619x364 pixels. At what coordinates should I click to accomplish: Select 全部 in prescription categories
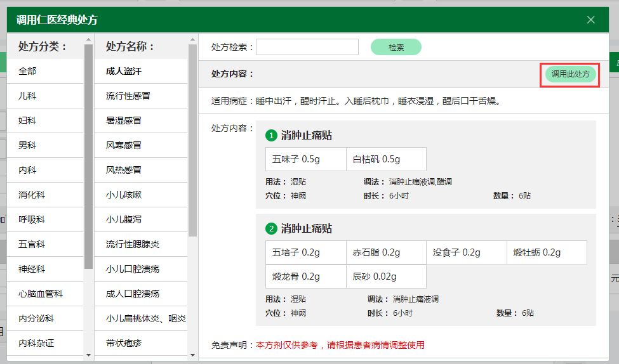pyautogui.click(x=27, y=71)
